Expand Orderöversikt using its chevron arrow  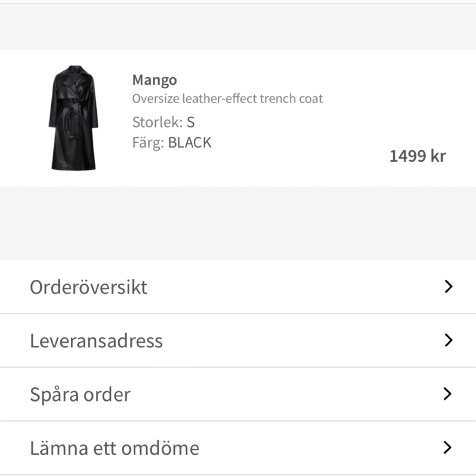pos(448,286)
